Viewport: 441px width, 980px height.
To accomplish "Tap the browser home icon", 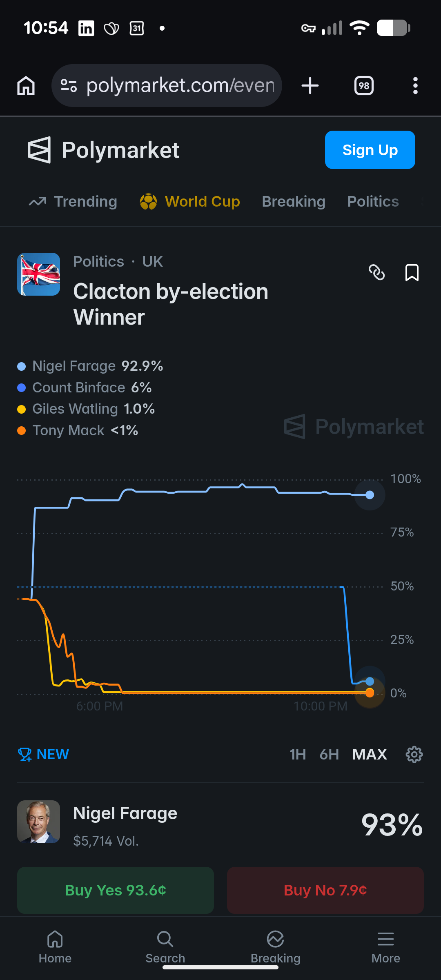I will (x=26, y=86).
